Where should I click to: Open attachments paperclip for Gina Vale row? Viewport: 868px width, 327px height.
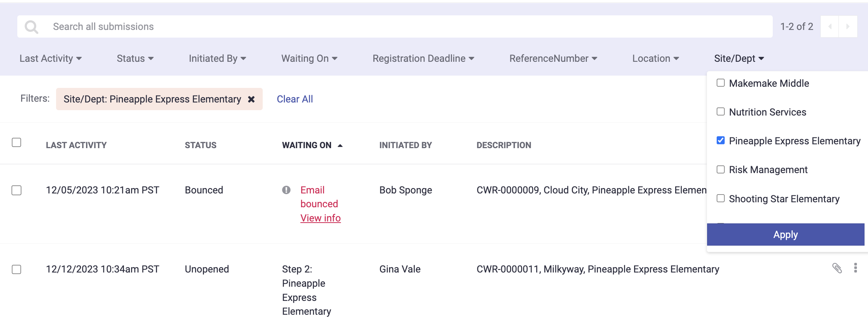(837, 268)
